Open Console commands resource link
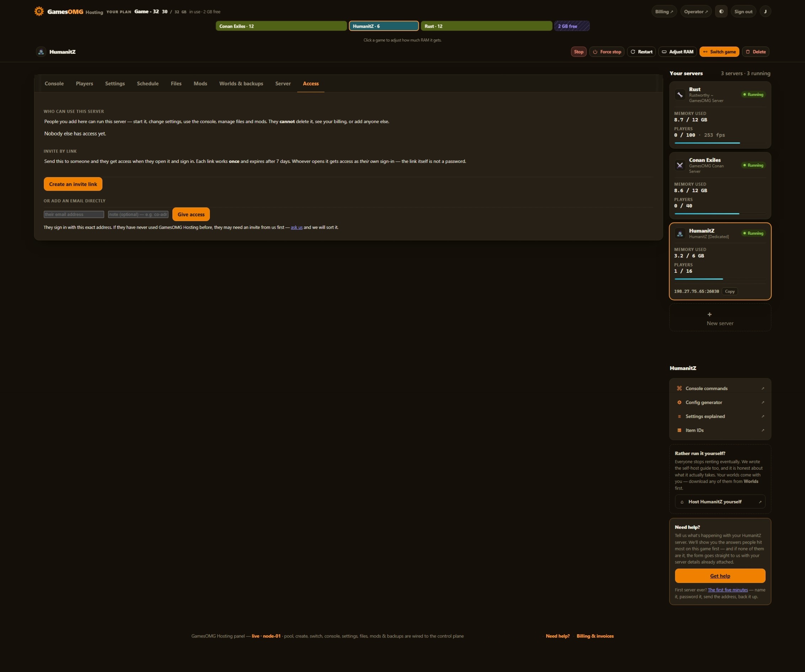This screenshot has height=672, width=805. [720, 388]
